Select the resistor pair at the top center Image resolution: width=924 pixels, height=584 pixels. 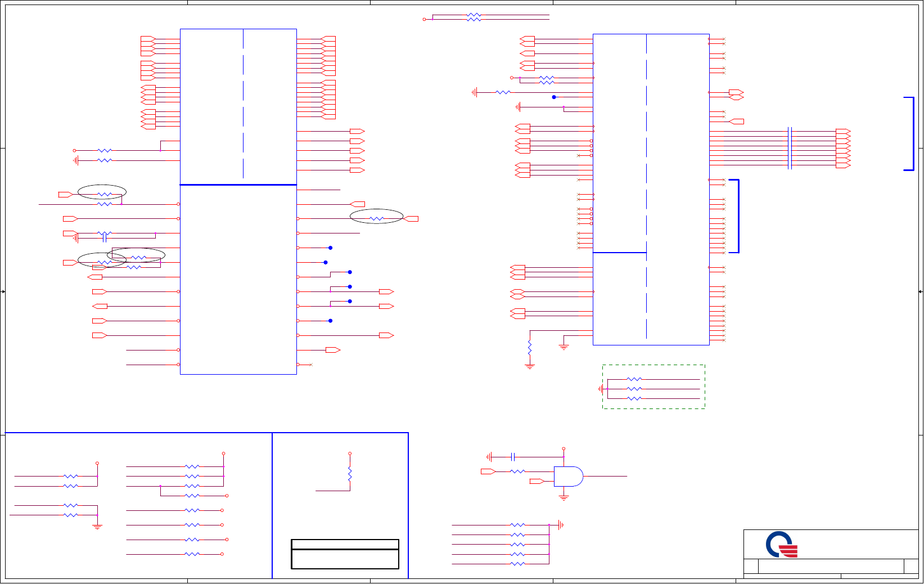[474, 17]
